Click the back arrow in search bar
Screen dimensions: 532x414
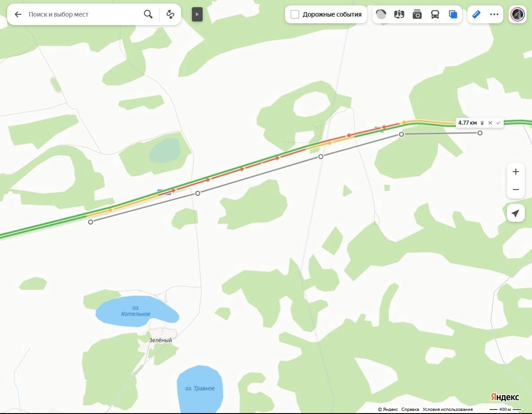18,14
